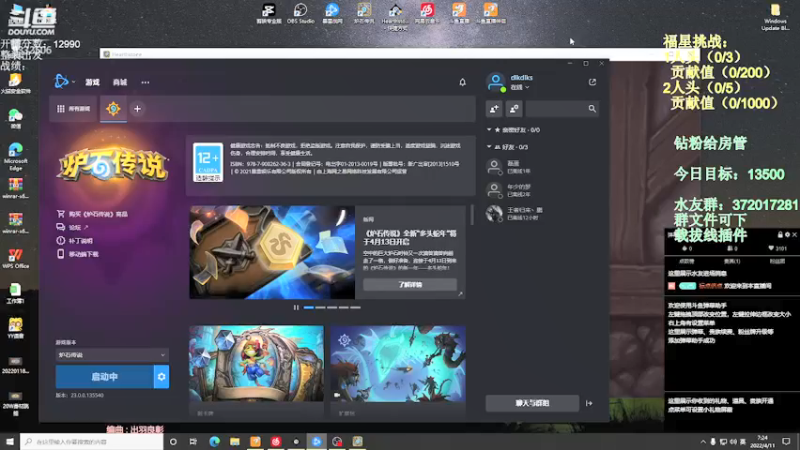Open the Battle.net logo menu

click(x=64, y=82)
